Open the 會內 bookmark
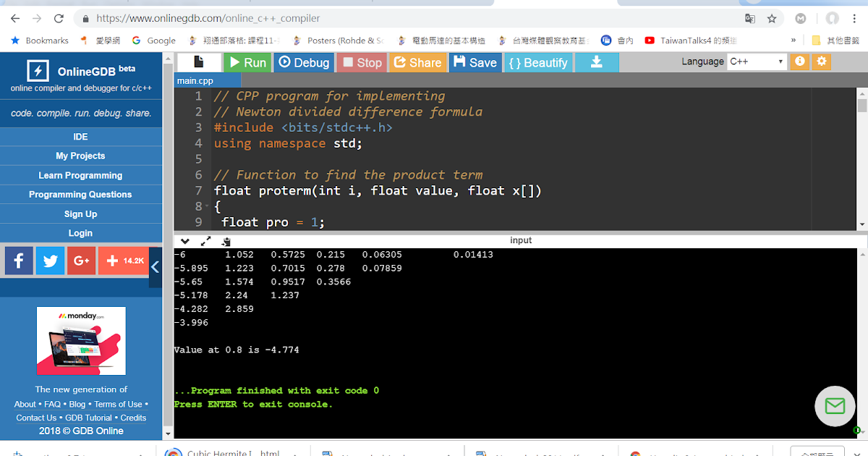 (617, 41)
